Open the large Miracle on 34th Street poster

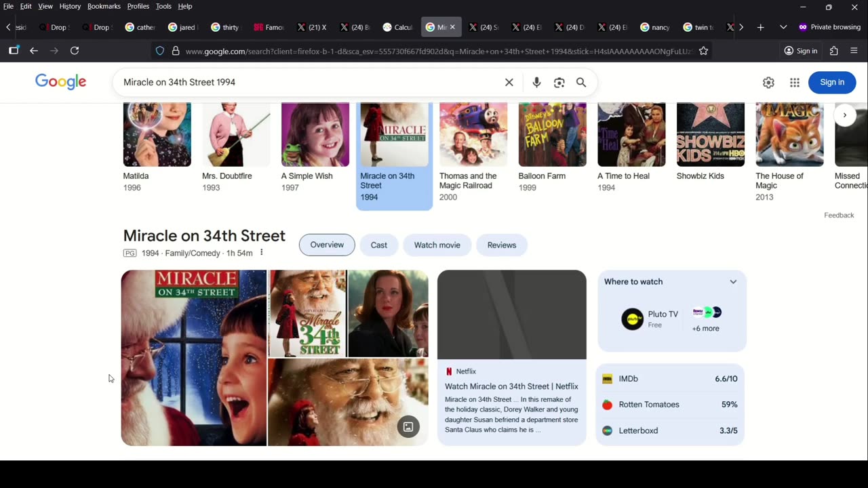[194, 358]
